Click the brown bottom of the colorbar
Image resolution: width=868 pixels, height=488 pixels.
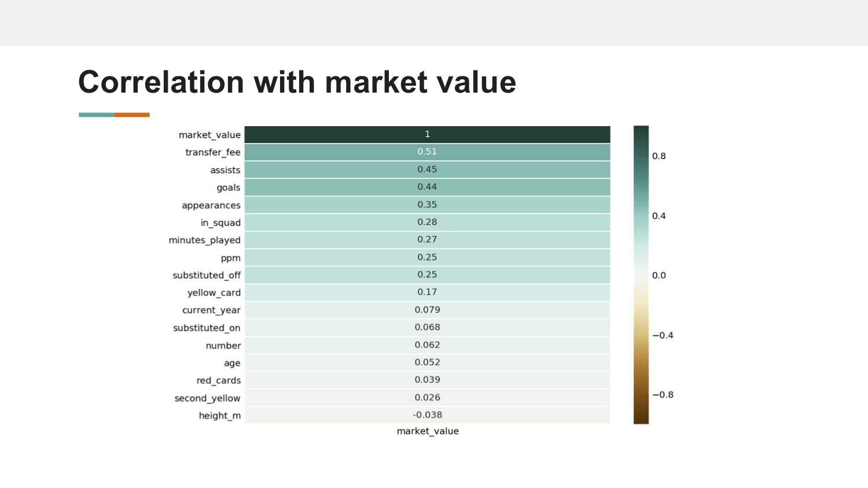pyautogui.click(x=641, y=414)
